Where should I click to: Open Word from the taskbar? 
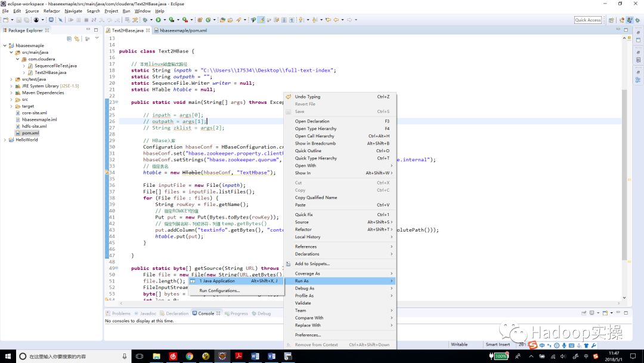pyautogui.click(x=255, y=356)
